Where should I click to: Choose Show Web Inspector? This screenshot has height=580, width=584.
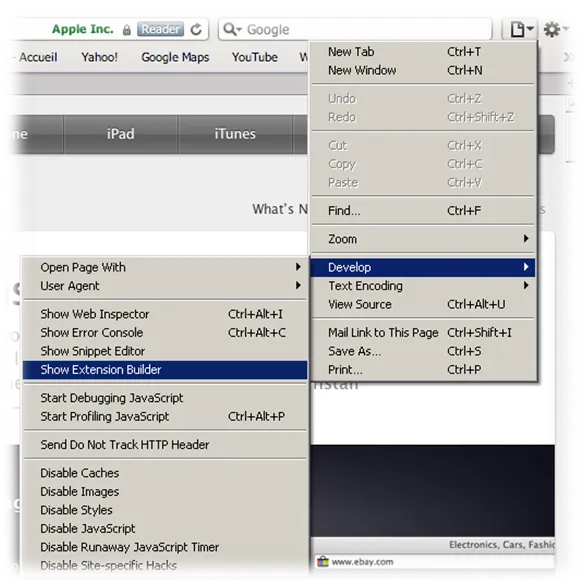165,314
